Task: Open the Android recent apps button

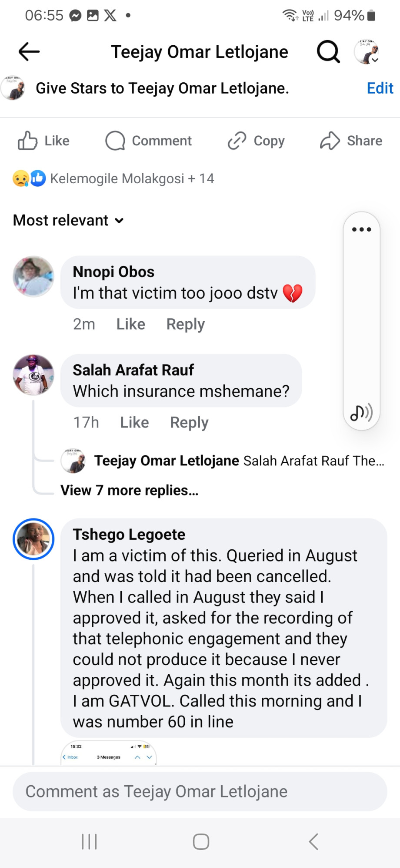Action: [x=90, y=841]
